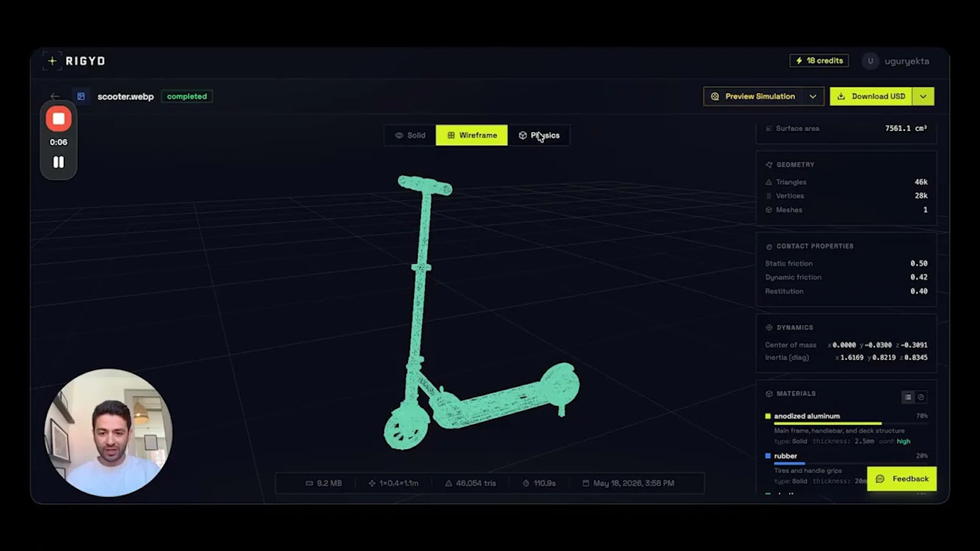Screen dimensions: 980x551
Task: Click the Dynamics section icon
Action: point(769,328)
